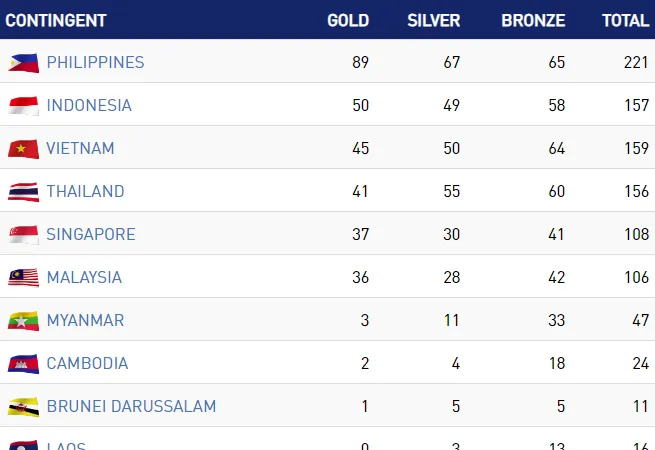The height and width of the screenshot is (450, 655).
Task: Open the THAILAND contingent link
Action: coord(85,191)
